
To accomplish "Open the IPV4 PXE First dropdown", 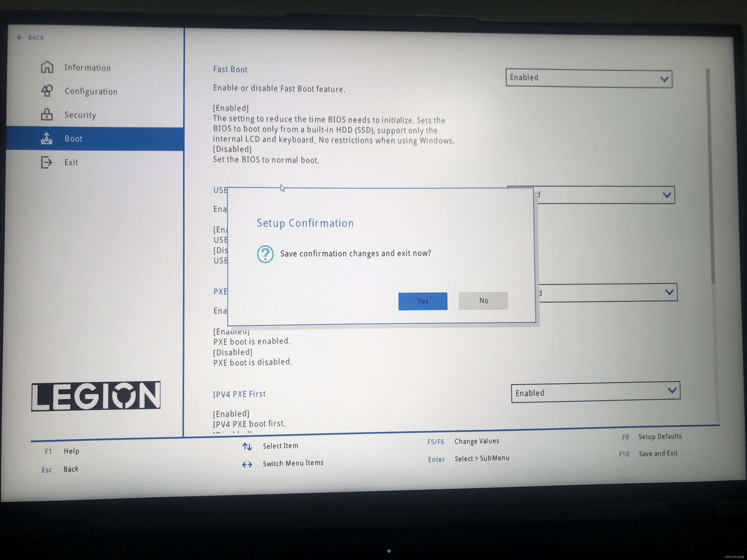I will (595, 392).
